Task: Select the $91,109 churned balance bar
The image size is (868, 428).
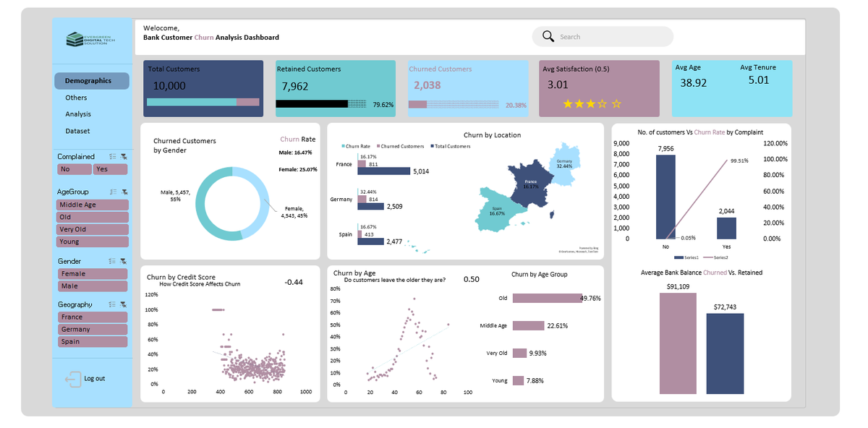Action: pos(678,343)
